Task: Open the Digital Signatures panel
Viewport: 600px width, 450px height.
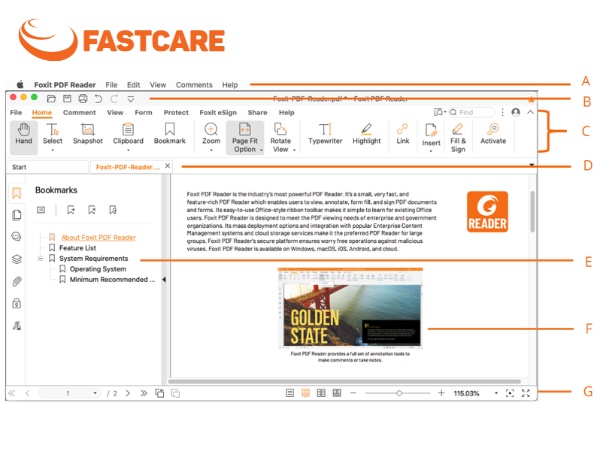Action: pyautogui.click(x=16, y=326)
